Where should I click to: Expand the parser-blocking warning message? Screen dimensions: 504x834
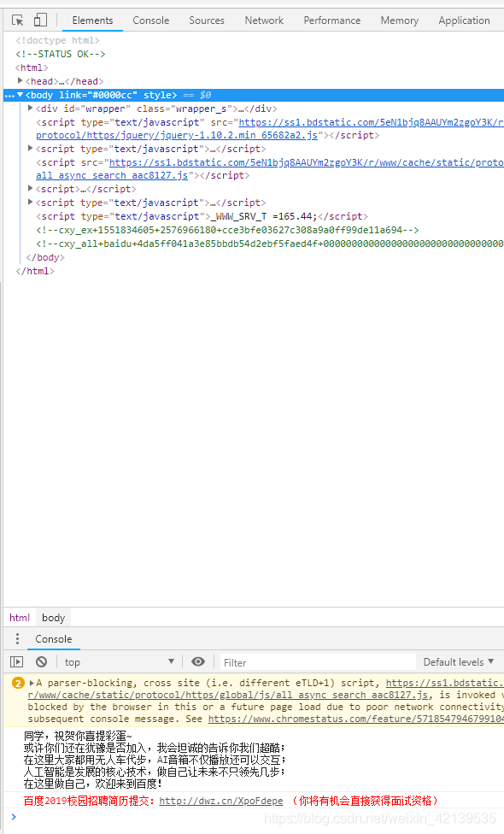[x=32, y=683]
